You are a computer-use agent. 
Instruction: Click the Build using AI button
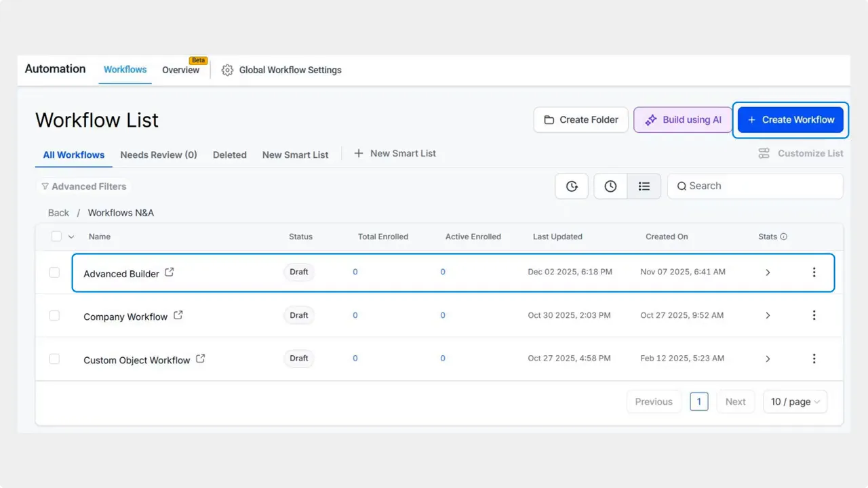[682, 119]
